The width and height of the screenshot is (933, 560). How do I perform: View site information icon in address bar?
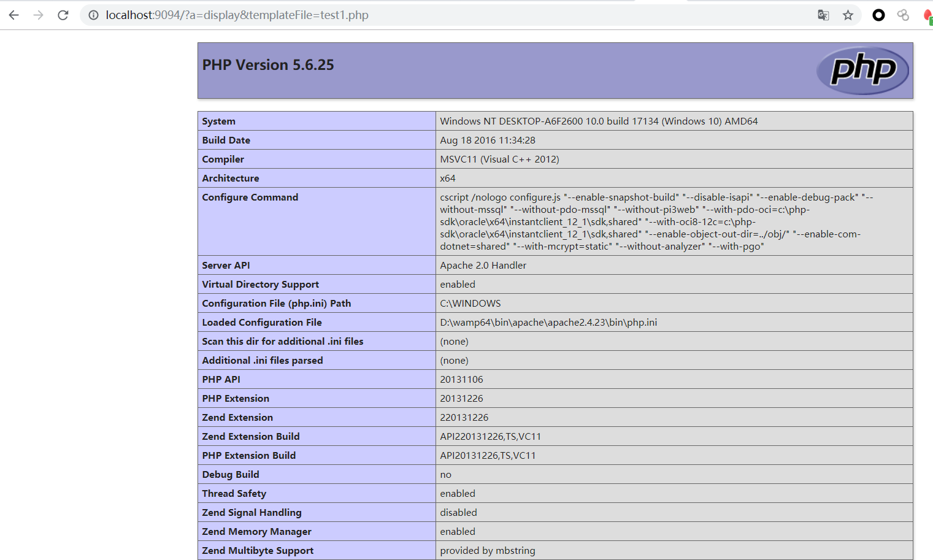[x=93, y=15]
